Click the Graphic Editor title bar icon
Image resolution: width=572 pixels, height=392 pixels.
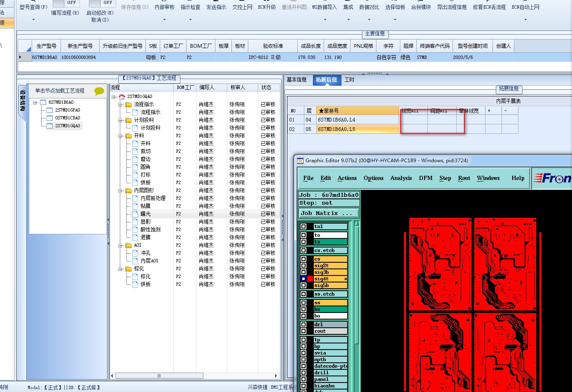click(300, 161)
